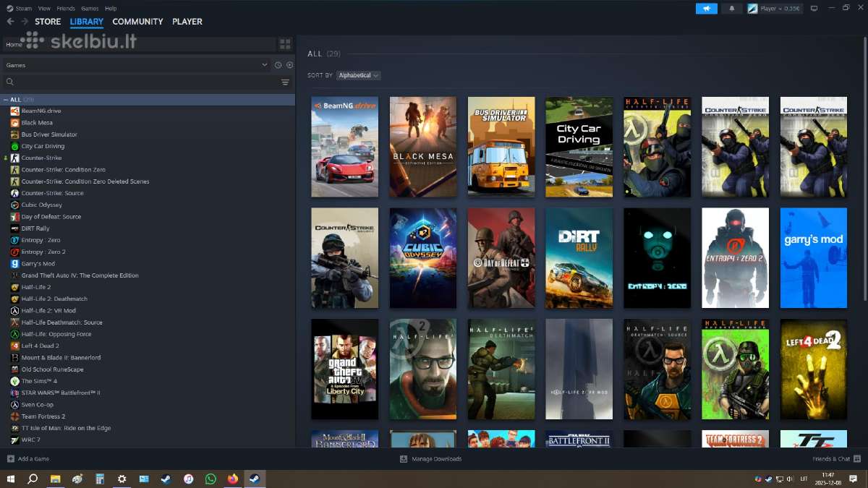The height and width of the screenshot is (488, 868).
Task: Click Manage Downloads link
Action: (x=437, y=459)
